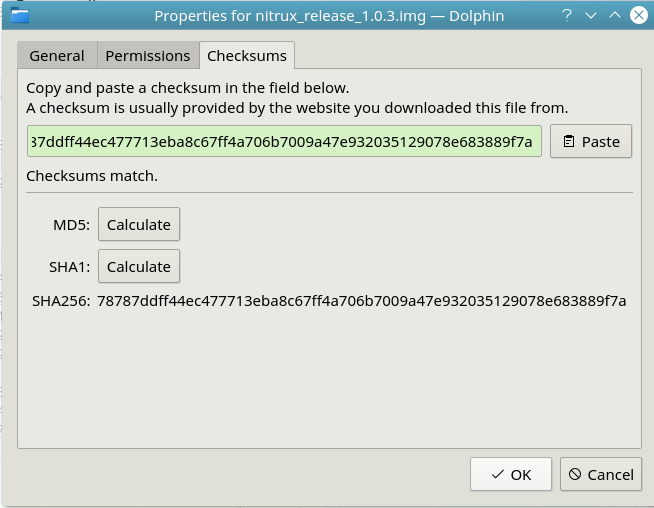Screen dimensions: 654x508
Task: Click the clipboard icon on the Paste button
Action: click(x=569, y=142)
